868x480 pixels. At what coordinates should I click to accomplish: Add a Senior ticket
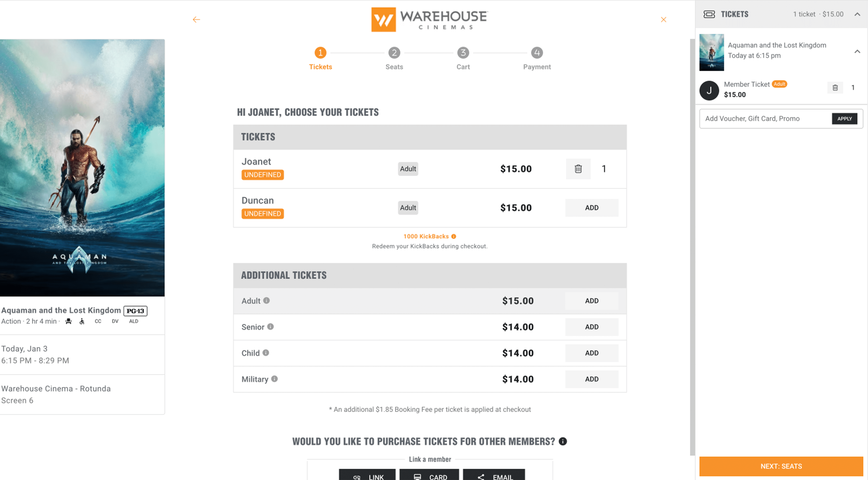pyautogui.click(x=592, y=327)
